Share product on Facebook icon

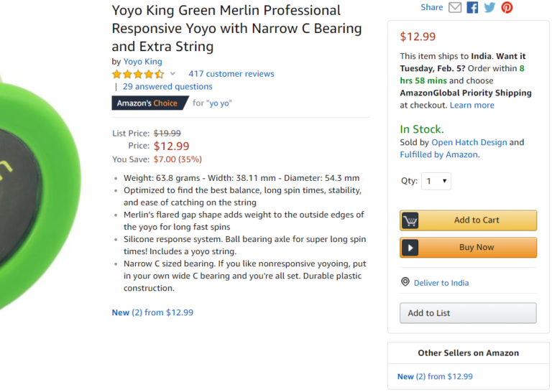pyautogui.click(x=472, y=7)
